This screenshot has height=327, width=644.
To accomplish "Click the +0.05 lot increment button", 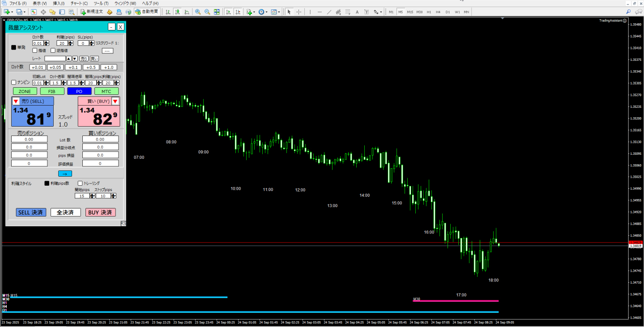I will tap(55, 67).
